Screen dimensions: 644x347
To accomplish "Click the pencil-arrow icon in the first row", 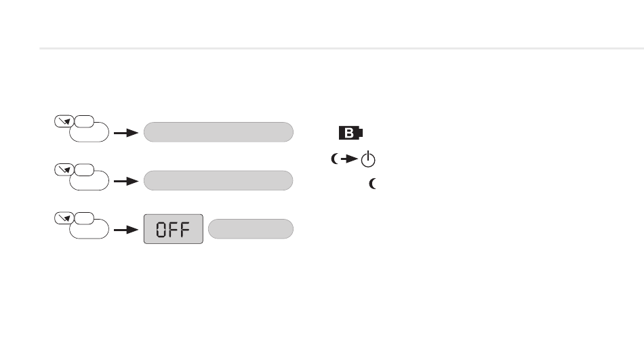I will 64,121.
